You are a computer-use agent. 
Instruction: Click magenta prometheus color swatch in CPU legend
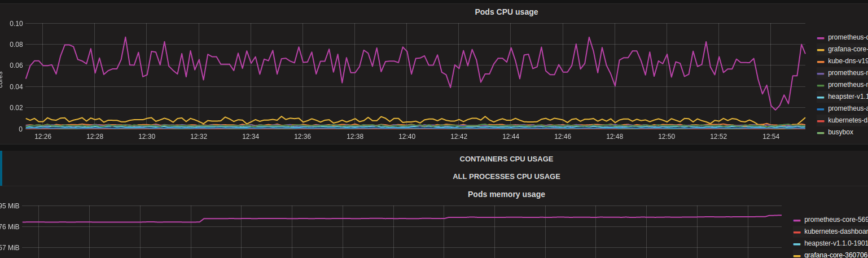[821, 37]
